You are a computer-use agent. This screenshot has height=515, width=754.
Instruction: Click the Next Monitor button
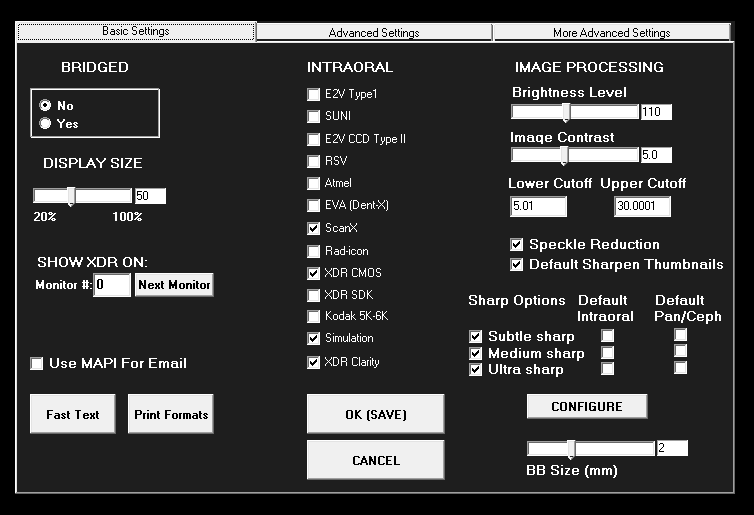point(174,285)
